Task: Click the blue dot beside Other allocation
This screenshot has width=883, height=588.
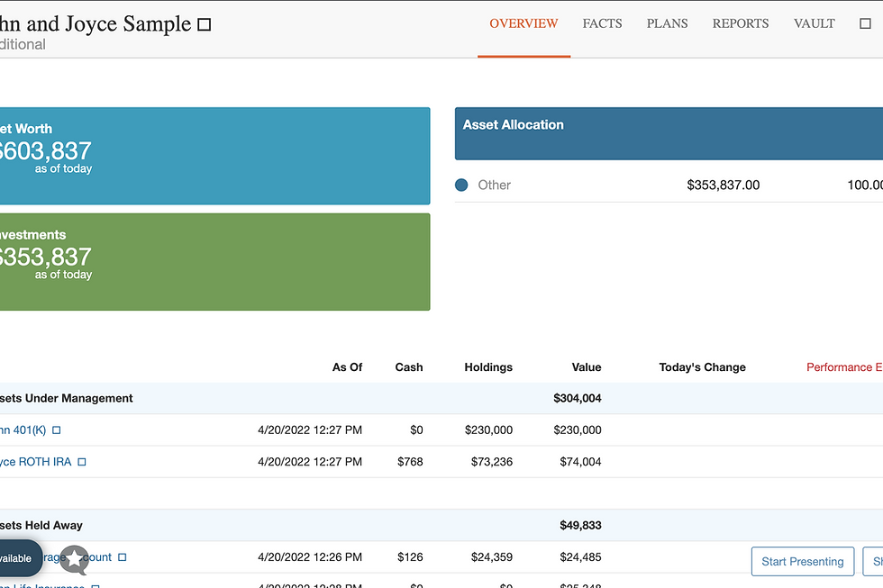Action: [461, 185]
